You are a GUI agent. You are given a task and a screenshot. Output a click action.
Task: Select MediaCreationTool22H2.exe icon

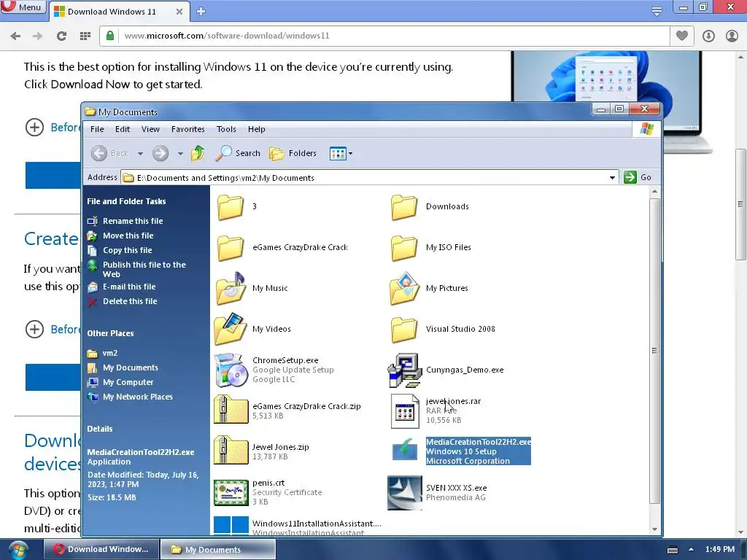(404, 451)
